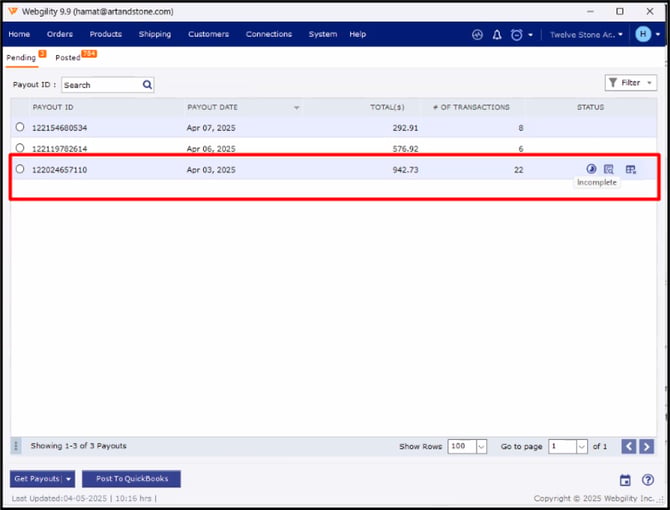Click the PAYOUT DATE column header

coord(212,107)
